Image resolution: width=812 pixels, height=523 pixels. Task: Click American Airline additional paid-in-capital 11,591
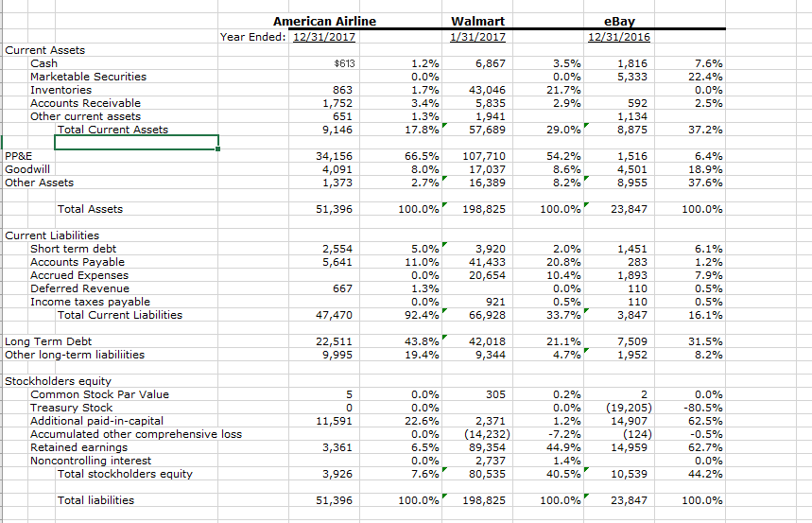coord(334,421)
